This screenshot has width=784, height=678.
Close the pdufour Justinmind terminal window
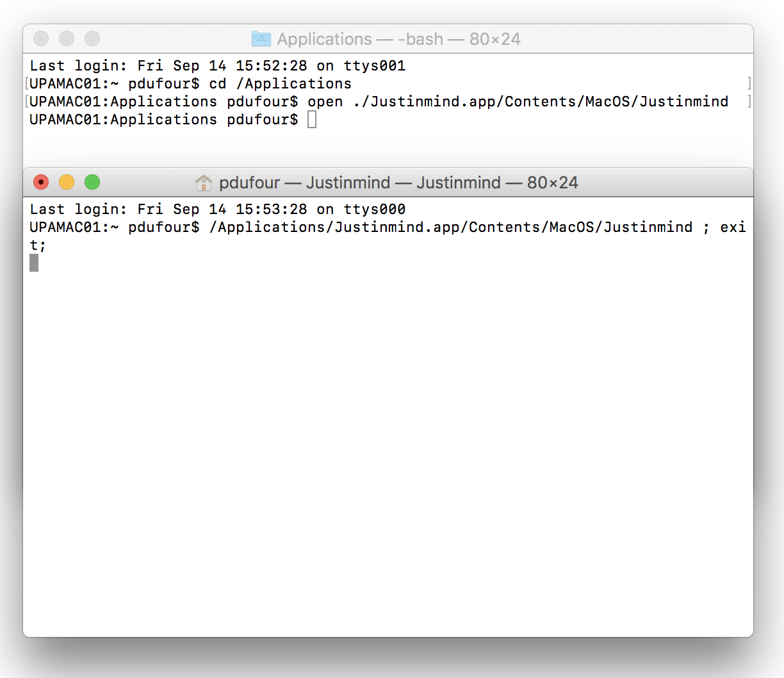click(41, 183)
